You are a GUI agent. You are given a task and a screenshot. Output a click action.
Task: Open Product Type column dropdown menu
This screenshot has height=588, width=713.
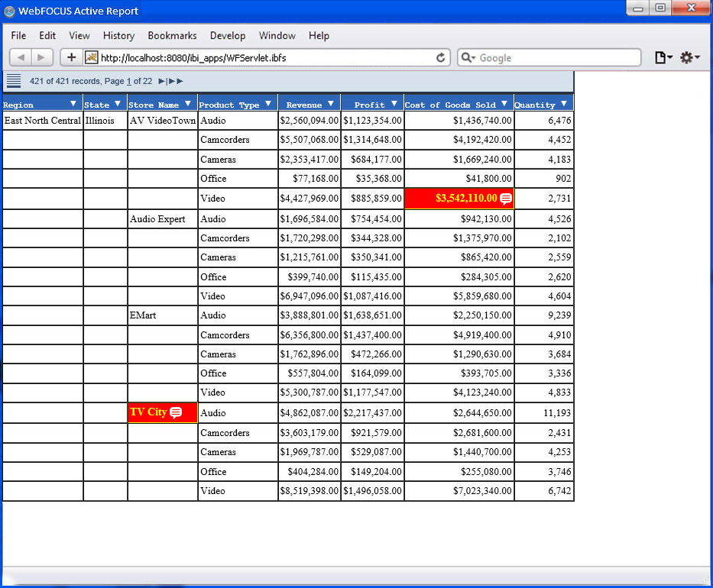(267, 104)
